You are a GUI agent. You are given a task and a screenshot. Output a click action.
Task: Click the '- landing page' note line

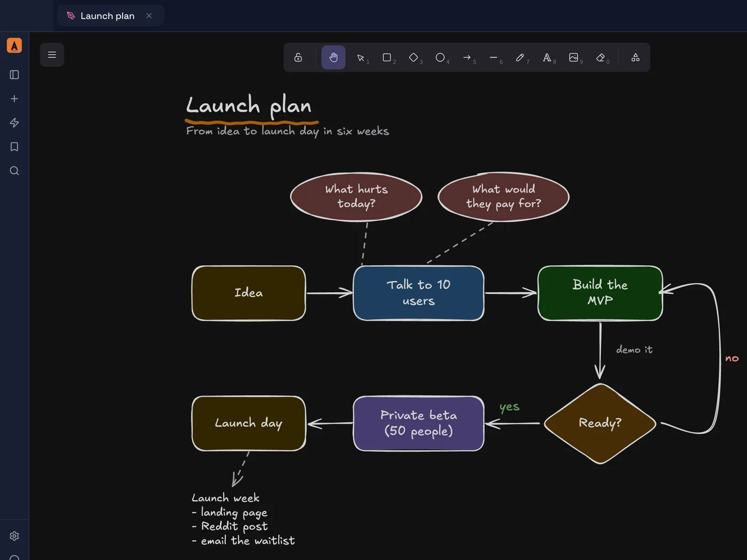pyautogui.click(x=229, y=513)
